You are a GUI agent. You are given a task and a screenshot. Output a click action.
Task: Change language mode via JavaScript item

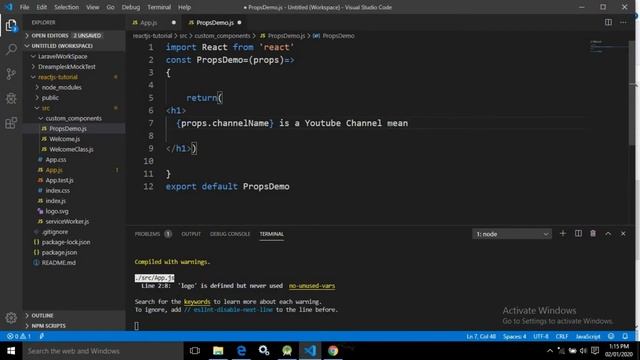pos(588,336)
